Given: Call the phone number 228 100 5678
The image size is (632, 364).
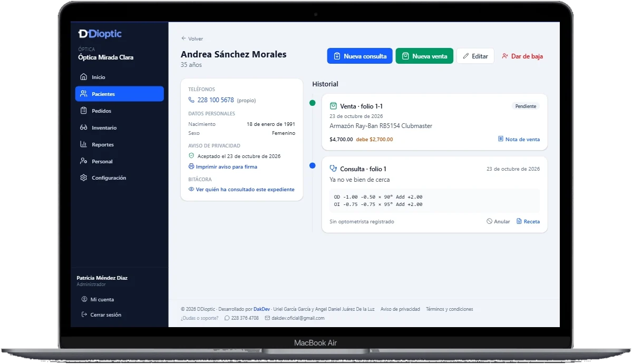Looking at the screenshot, I should coord(216,100).
